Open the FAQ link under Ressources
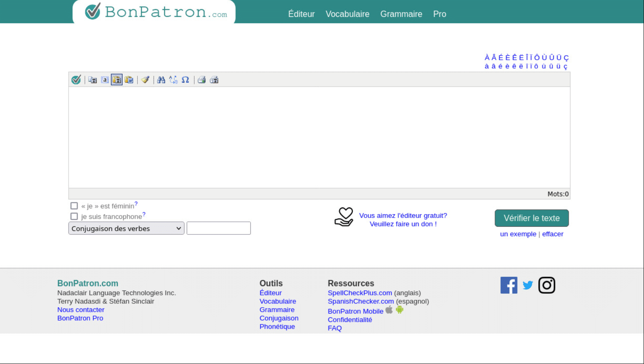 pyautogui.click(x=335, y=328)
